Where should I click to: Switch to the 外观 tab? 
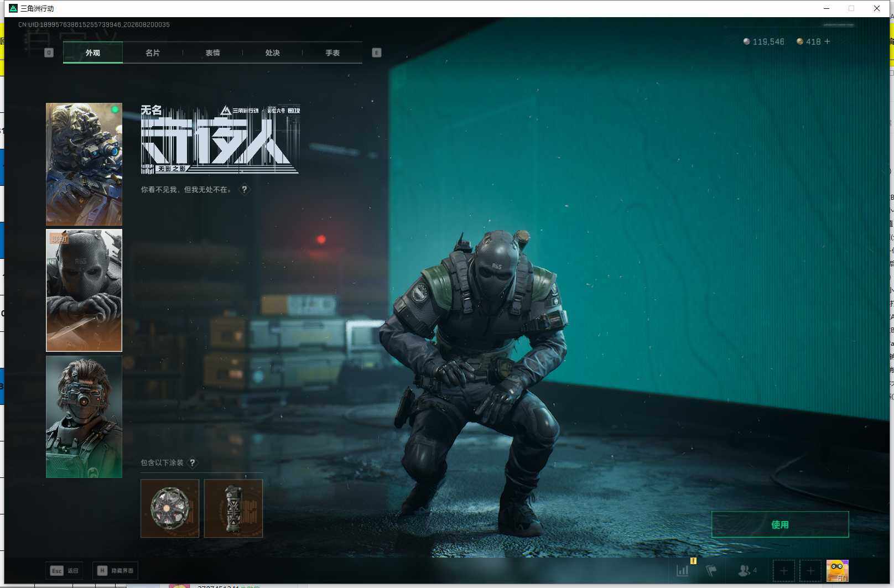pyautogui.click(x=93, y=53)
